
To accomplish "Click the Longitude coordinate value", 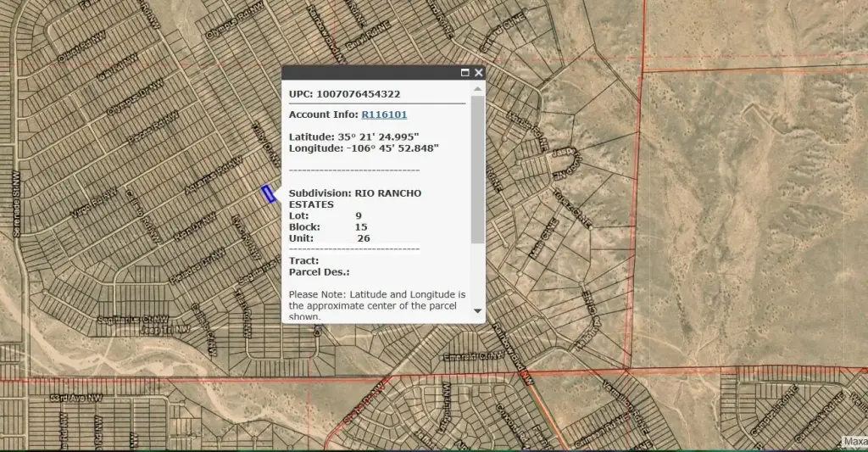I will coord(394,148).
